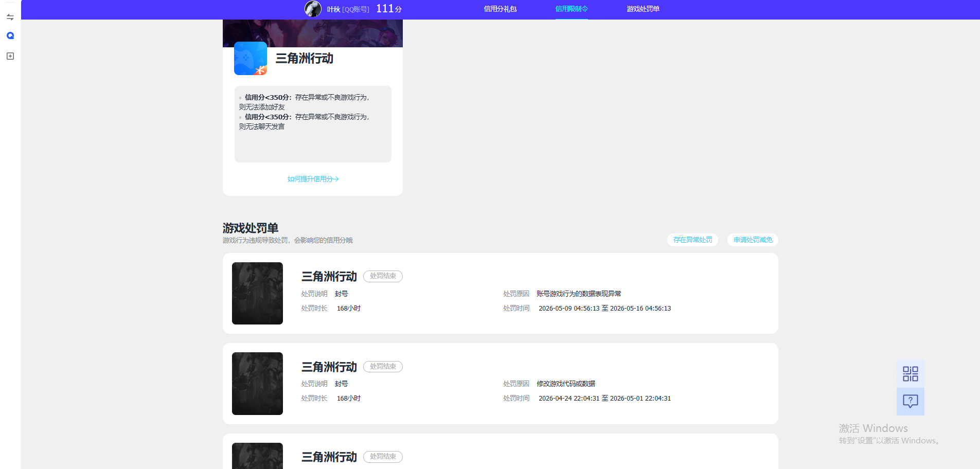Click the 叶秋 username in header
The image size is (980, 469).
[333, 9]
